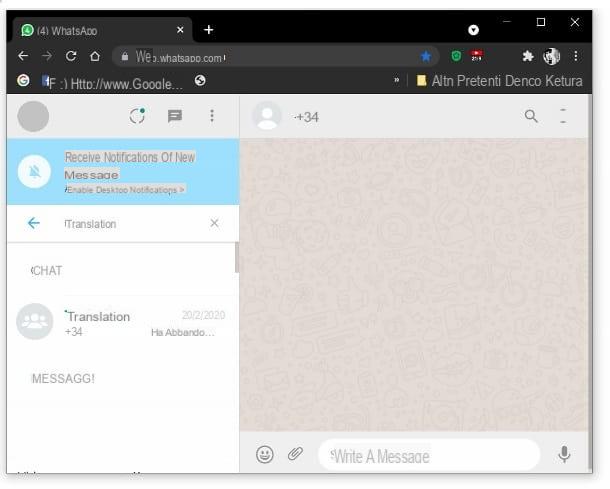Image resolution: width=610 pixels, height=489 pixels.
Task: Open the emoji picker
Action: pos(265,454)
